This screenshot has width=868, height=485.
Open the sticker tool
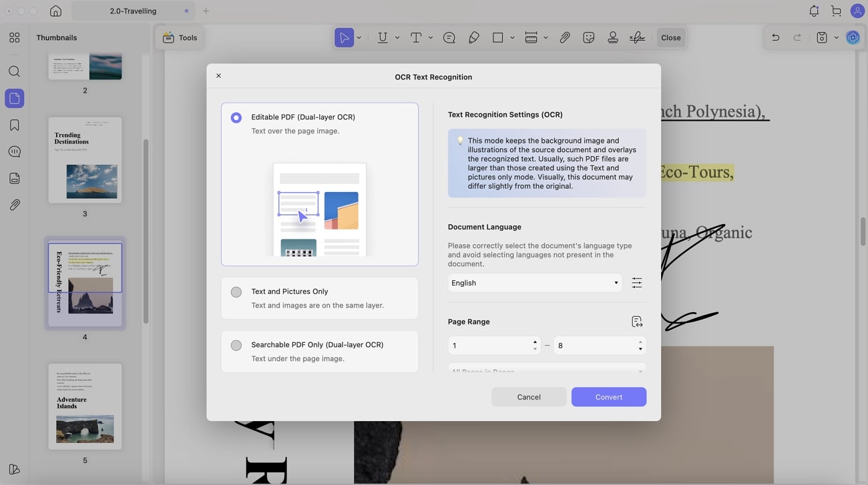(x=589, y=38)
